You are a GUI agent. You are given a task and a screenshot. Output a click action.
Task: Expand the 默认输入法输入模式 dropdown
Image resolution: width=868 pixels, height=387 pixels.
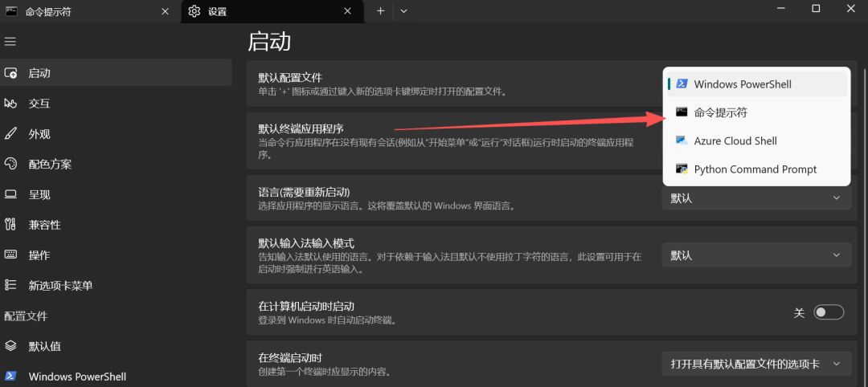click(755, 255)
